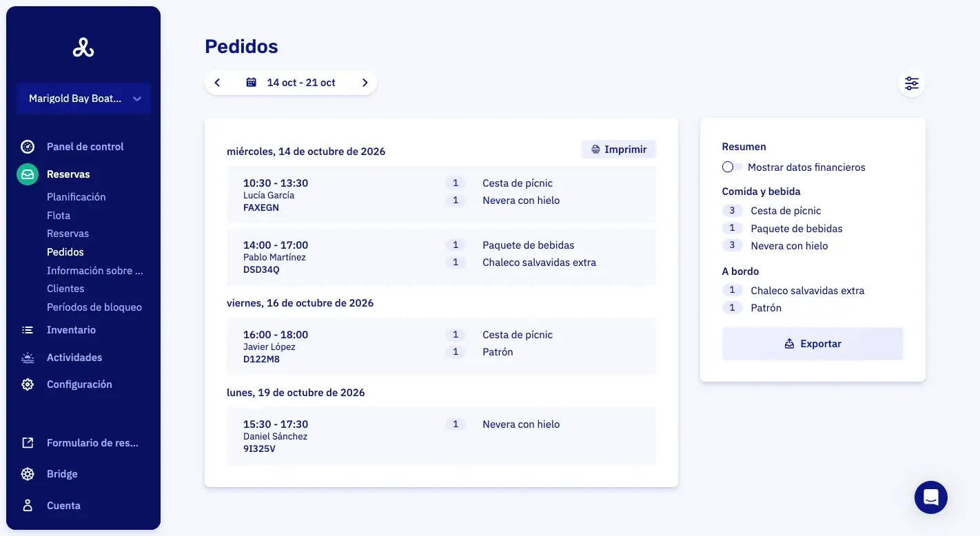Image resolution: width=980 pixels, height=536 pixels.
Task: Open the 14:00 - 17:00 Pablo Martínez order
Action: pos(441,257)
